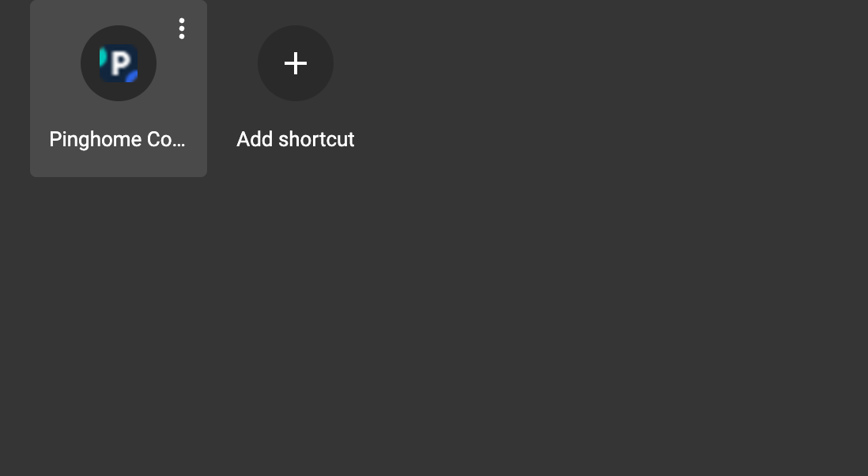Click the 'Pinghome Co...' text label
The height and width of the screenshot is (476, 868).
[x=117, y=139]
